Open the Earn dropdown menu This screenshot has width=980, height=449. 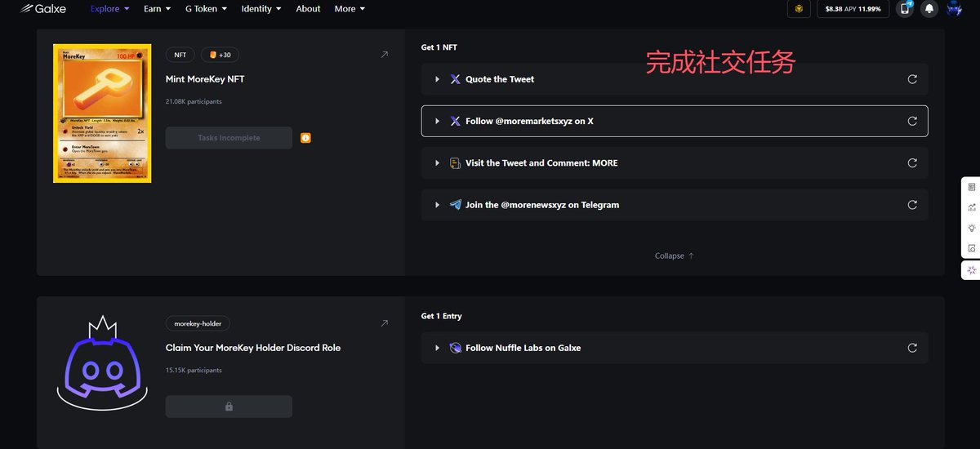158,9
